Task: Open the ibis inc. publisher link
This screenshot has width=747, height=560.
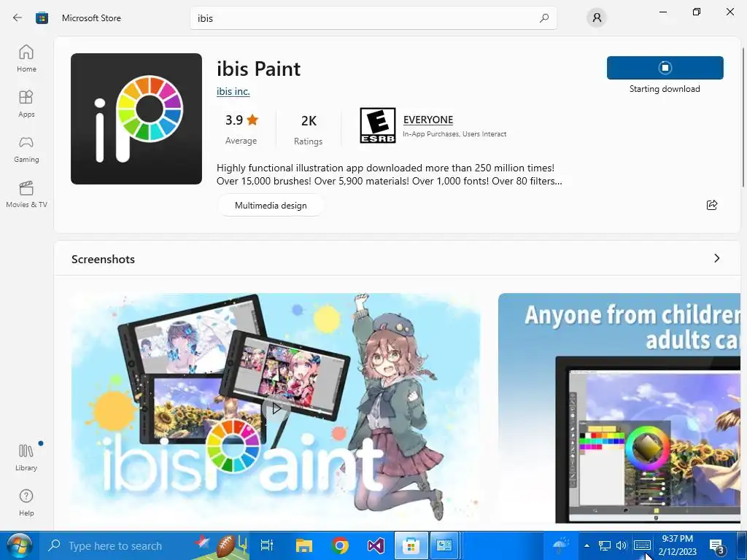Action: click(x=233, y=91)
